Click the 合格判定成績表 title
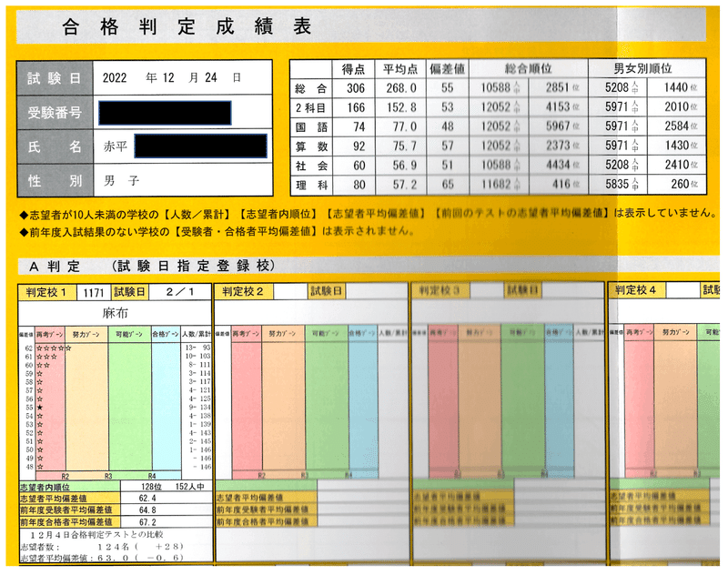Image resolution: width=728 pixels, height=575 pixels. [x=187, y=26]
